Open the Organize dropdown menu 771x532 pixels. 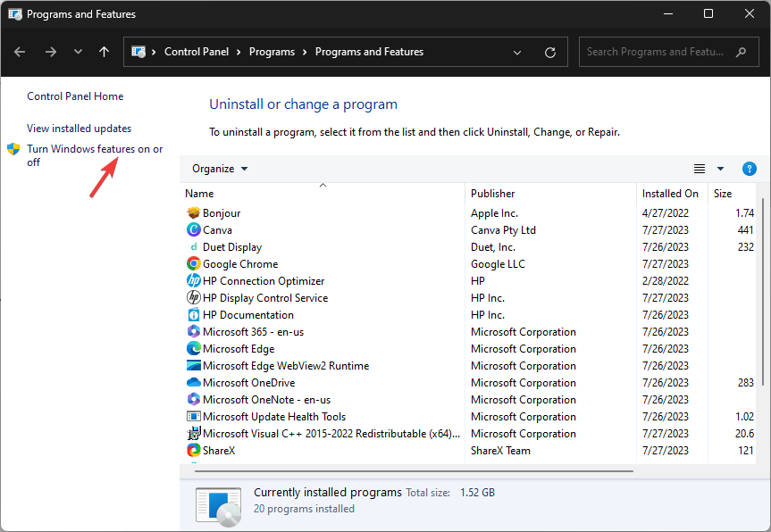[x=220, y=169]
